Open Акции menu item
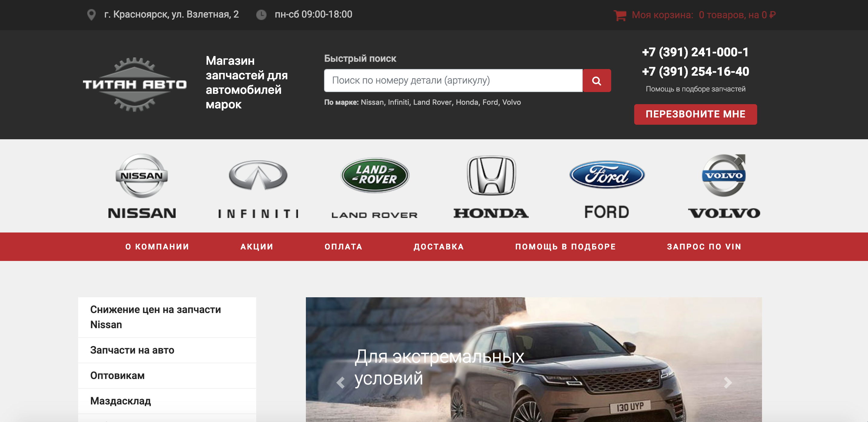 point(257,246)
